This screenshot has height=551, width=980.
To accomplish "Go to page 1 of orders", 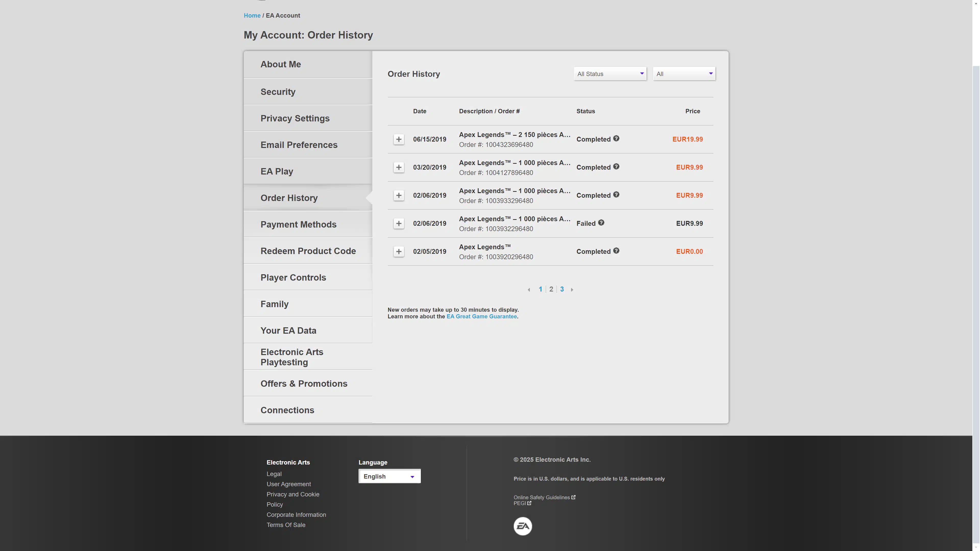I will (540, 289).
